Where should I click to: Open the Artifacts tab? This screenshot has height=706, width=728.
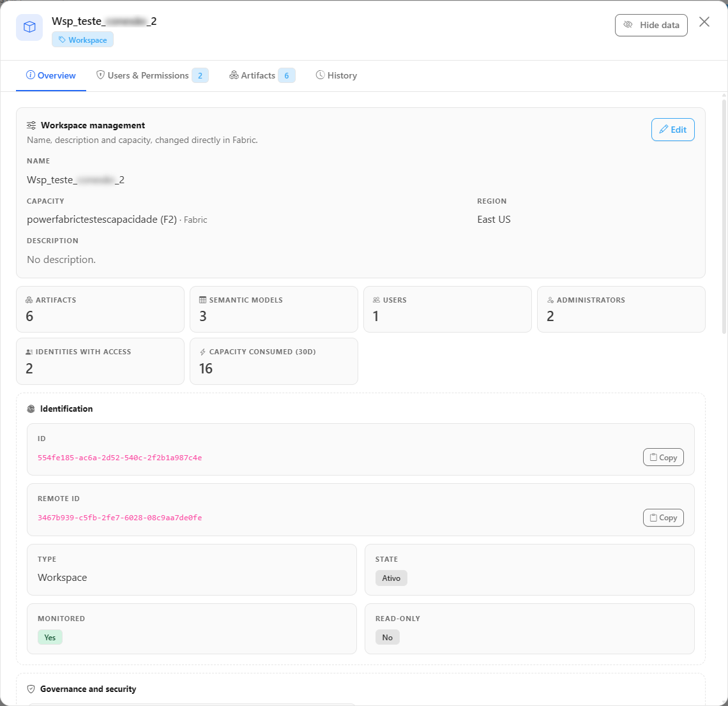coord(262,75)
